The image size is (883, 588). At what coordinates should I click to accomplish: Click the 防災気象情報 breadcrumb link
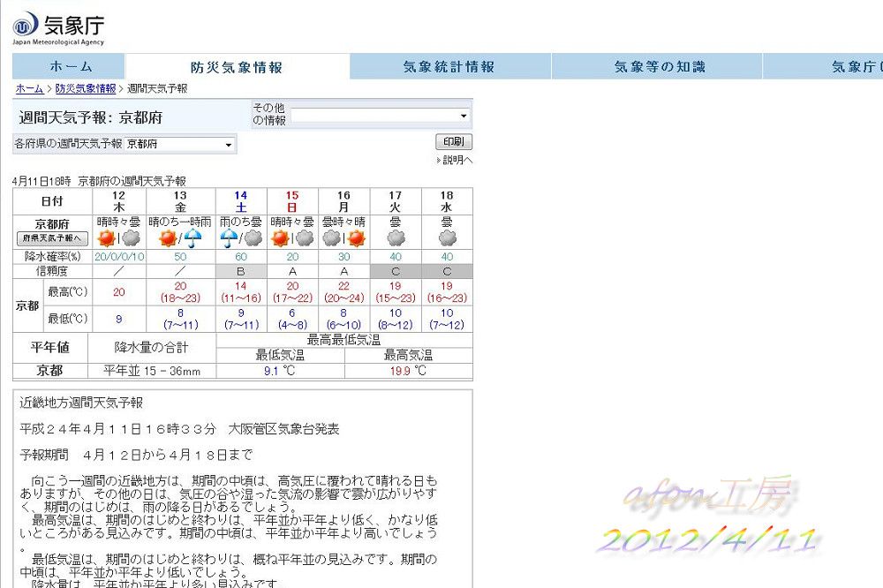click(x=85, y=89)
